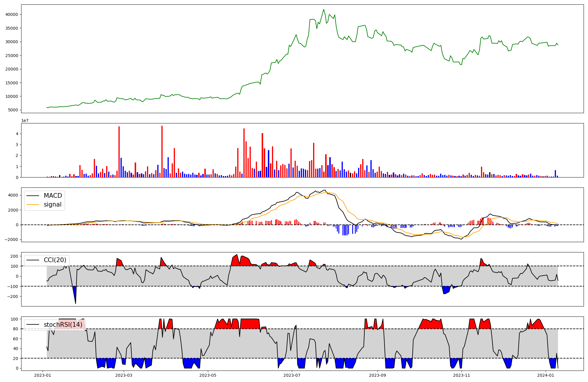Click the 80 tick on stochRSI axis
588x382 pixels.
16,329
